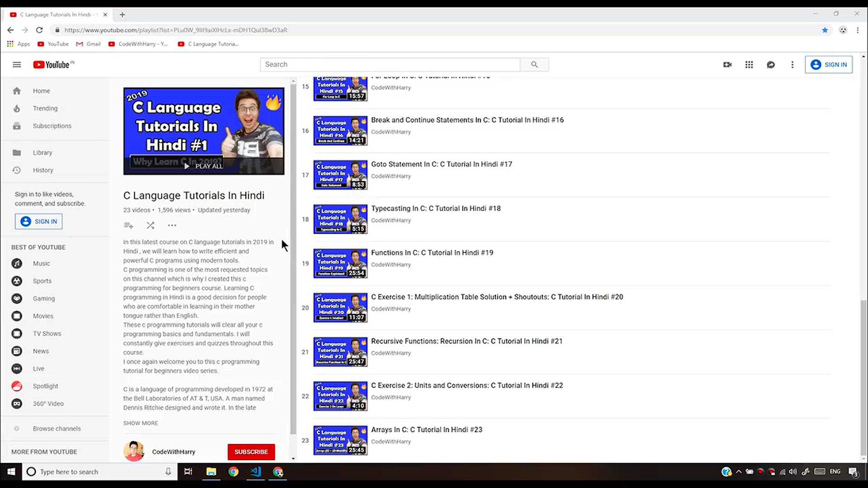Open thumbnail of Recursive Functions #21

click(x=340, y=352)
